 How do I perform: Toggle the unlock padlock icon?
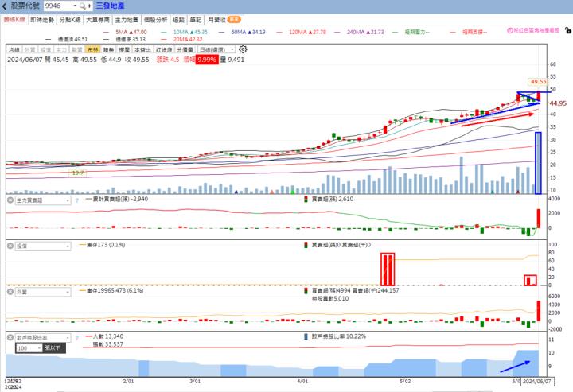point(568,30)
